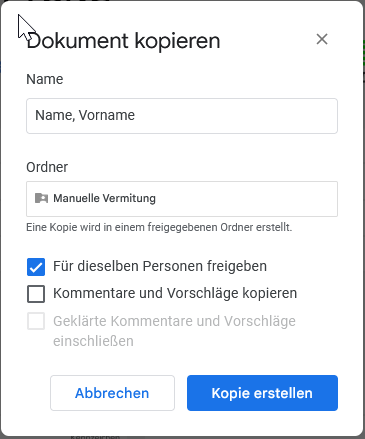Select the Manuelle Vermitung folder name
365x439 pixels.
click(104, 198)
